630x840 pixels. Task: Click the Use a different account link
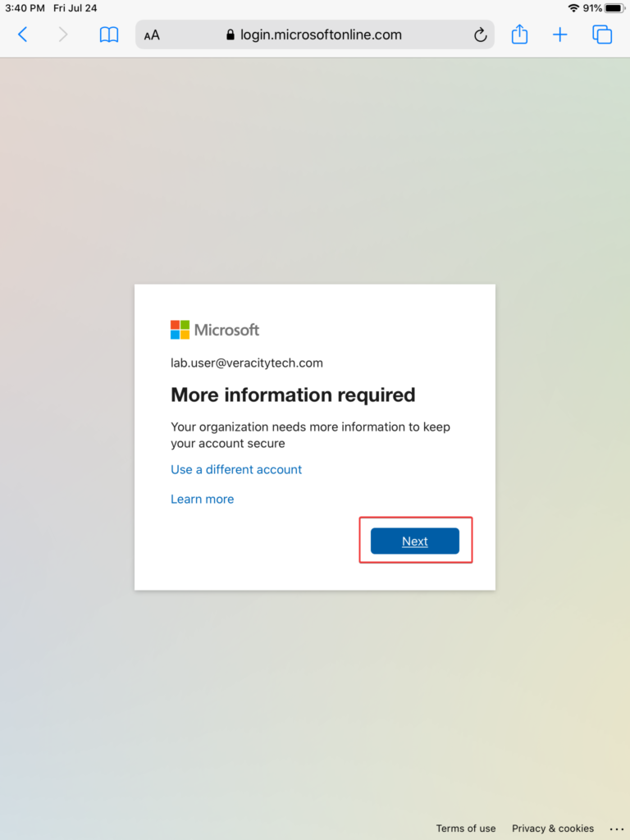tap(236, 469)
